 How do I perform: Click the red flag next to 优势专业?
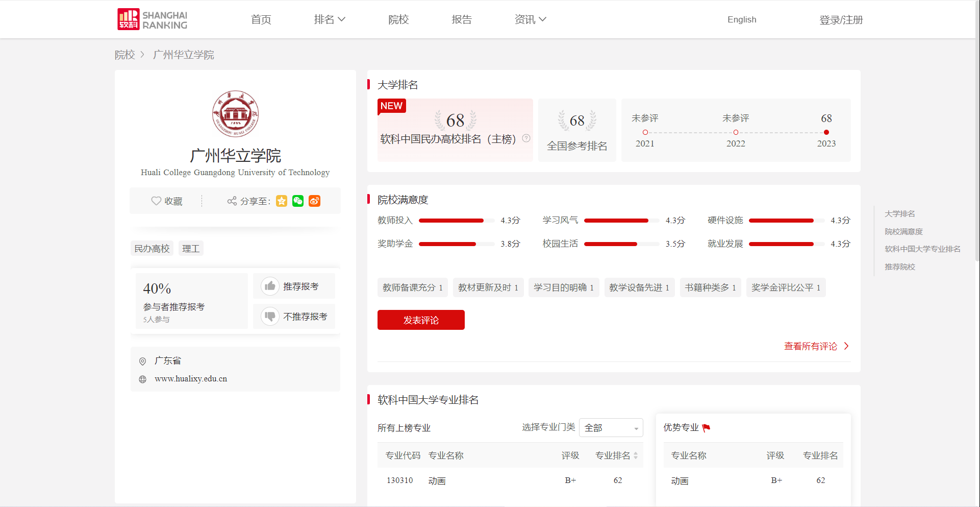point(706,428)
